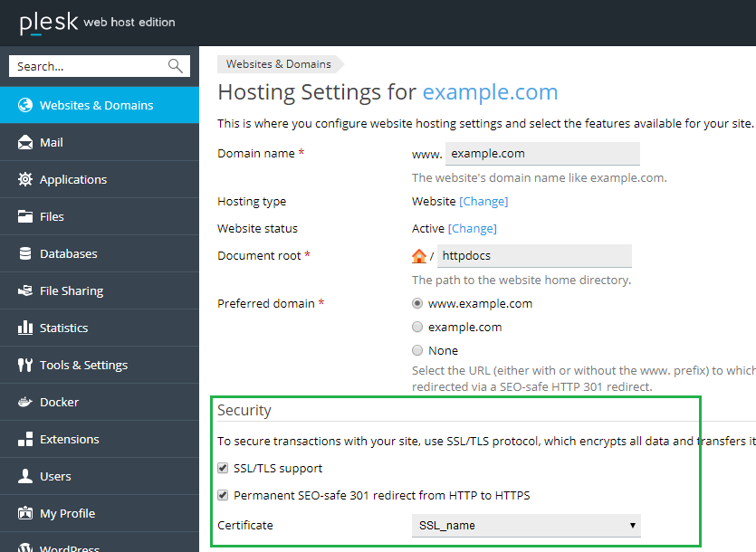Select example.com as preferred domain

pos(417,327)
